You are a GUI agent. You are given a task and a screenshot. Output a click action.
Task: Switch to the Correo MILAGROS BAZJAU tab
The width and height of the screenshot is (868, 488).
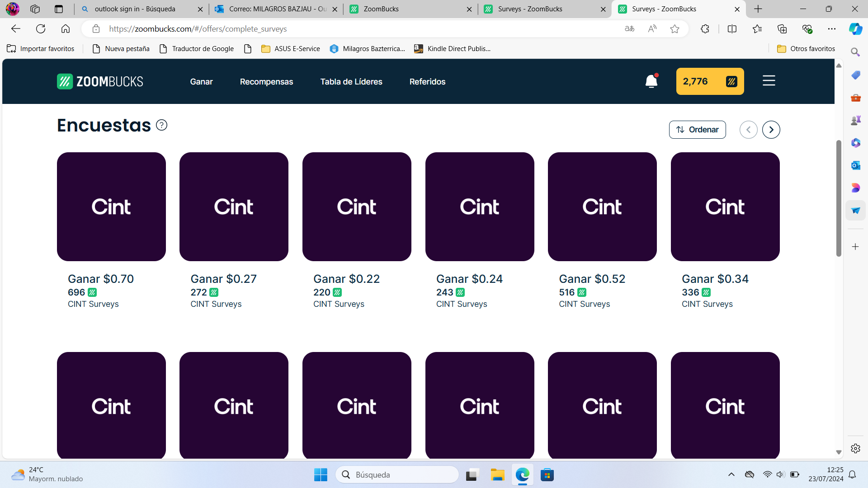277,9
